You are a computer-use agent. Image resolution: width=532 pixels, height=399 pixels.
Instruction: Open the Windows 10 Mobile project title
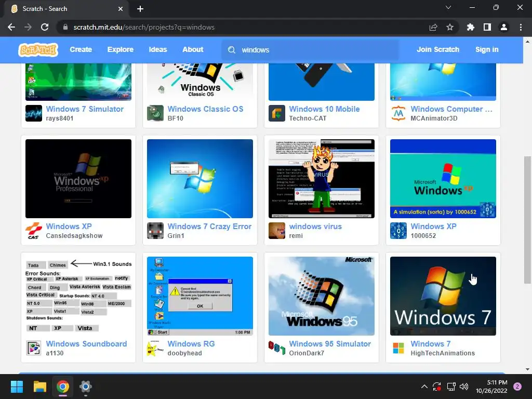(324, 109)
